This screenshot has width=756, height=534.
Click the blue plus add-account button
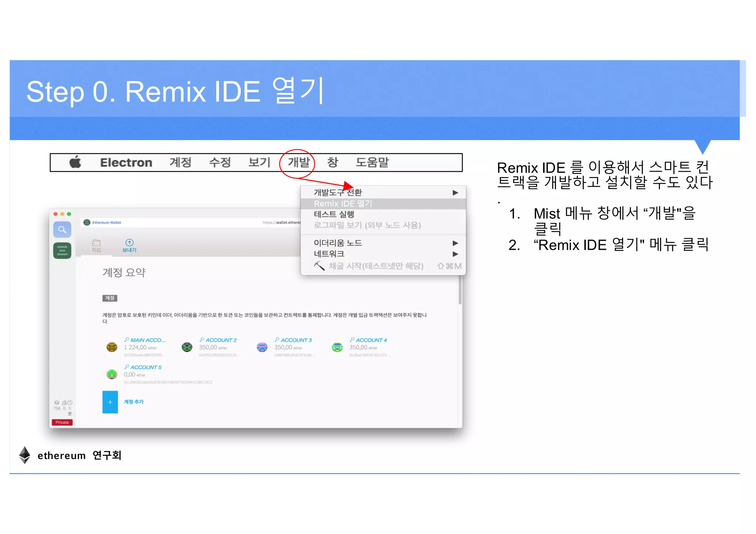pos(110,402)
